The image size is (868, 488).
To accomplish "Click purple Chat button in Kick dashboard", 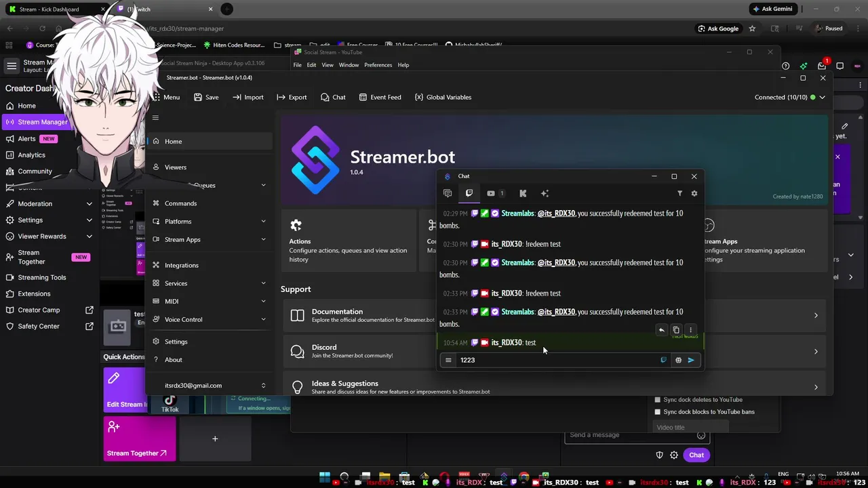I will point(696,455).
